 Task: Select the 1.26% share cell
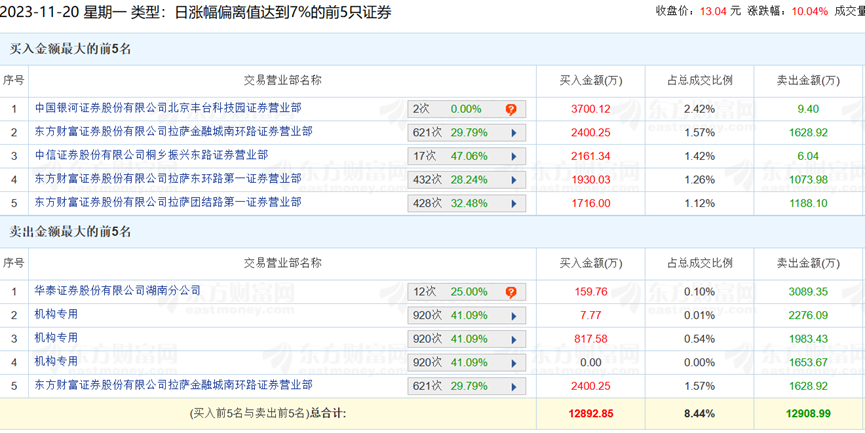pos(700,180)
